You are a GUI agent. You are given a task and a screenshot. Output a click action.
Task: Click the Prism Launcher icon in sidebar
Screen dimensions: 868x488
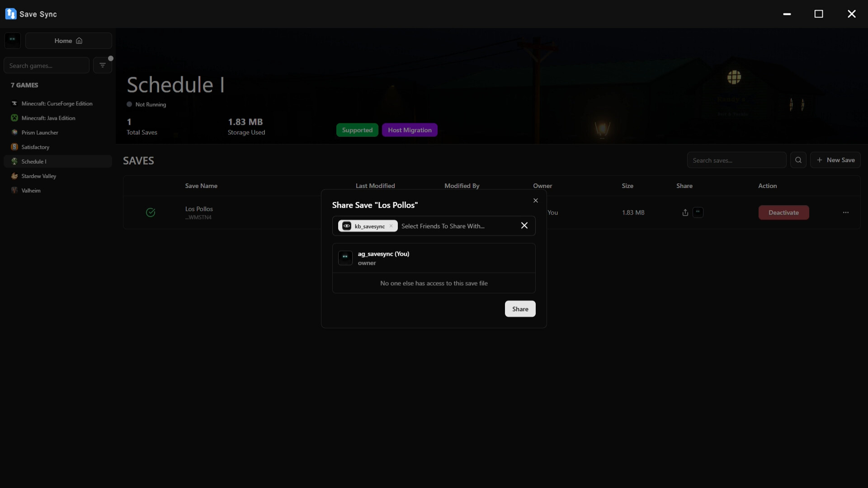tap(14, 132)
